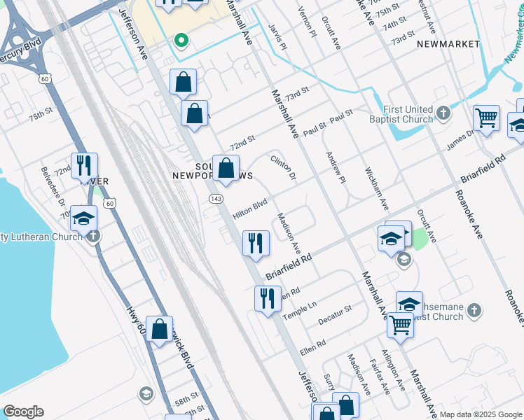Image resolution: width=524 pixels, height=420 pixels.
Task: Select Trinity Lutheran Church cross icon
Action: (x=93, y=236)
